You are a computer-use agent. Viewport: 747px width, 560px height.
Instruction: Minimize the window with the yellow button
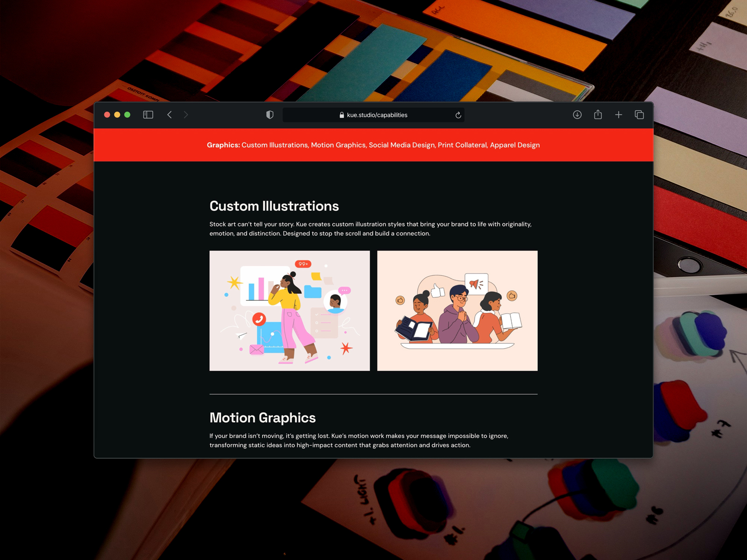[x=117, y=115]
